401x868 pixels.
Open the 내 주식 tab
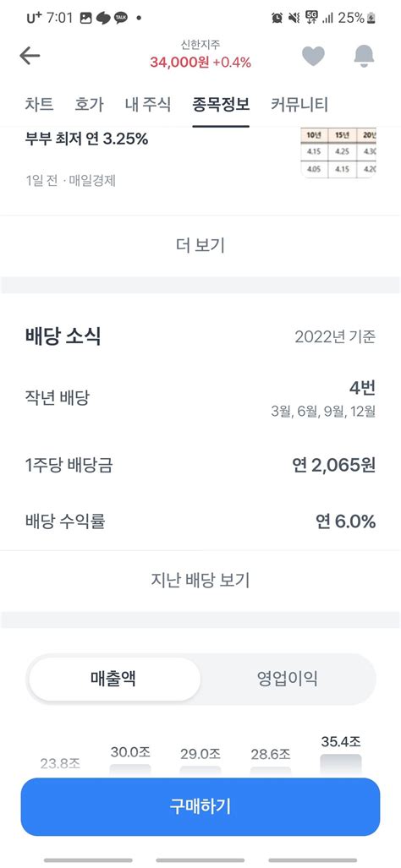point(148,104)
